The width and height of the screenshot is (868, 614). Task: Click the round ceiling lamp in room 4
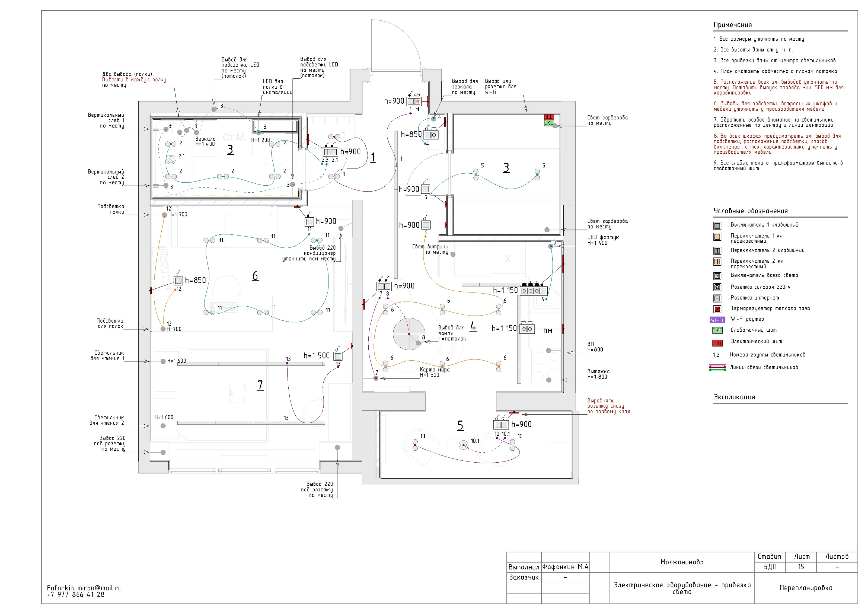pos(409,334)
